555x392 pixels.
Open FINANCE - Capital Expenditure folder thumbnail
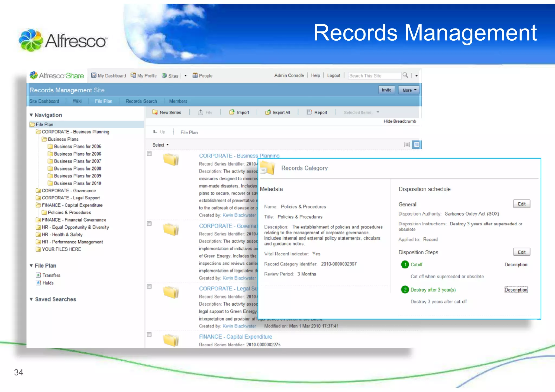tap(171, 340)
